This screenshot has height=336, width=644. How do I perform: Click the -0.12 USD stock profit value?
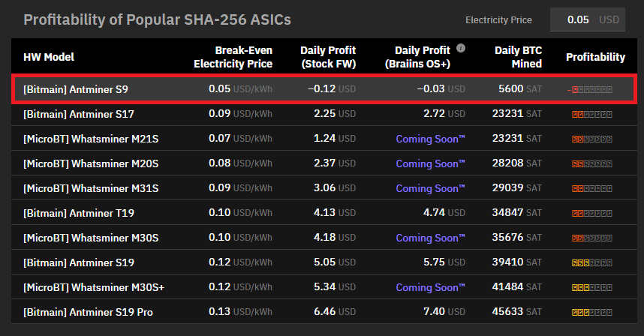click(332, 89)
